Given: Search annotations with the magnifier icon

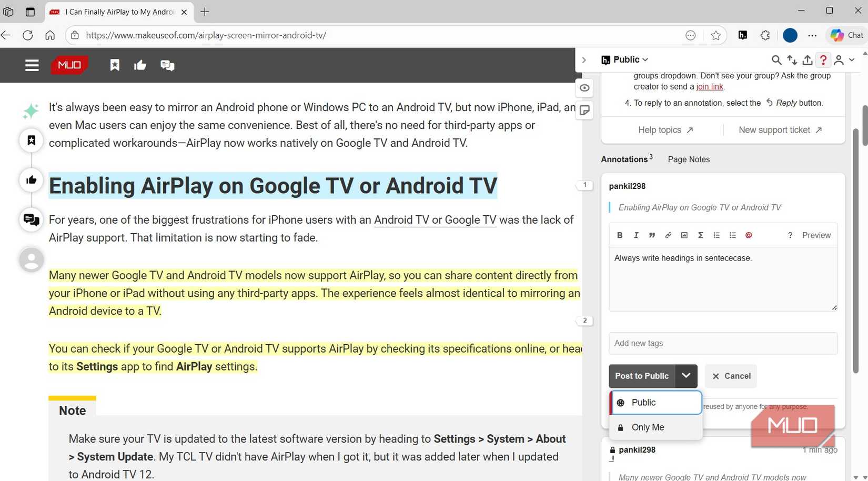Looking at the screenshot, I should 776,59.
